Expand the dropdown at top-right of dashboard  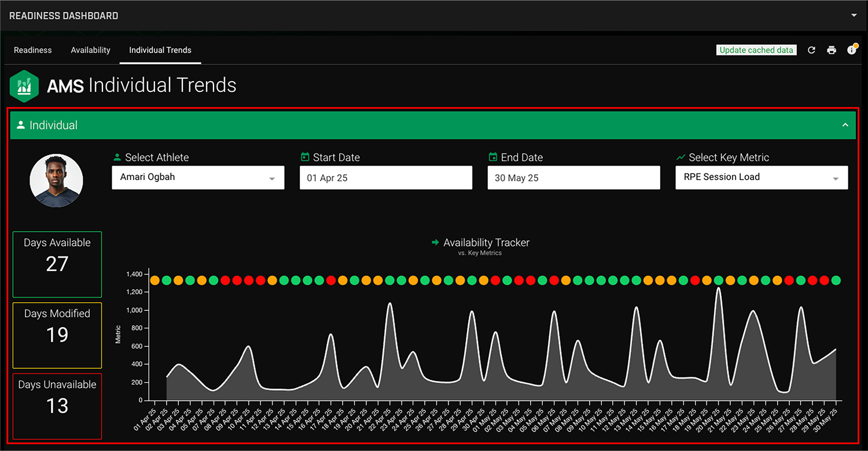coord(855,15)
